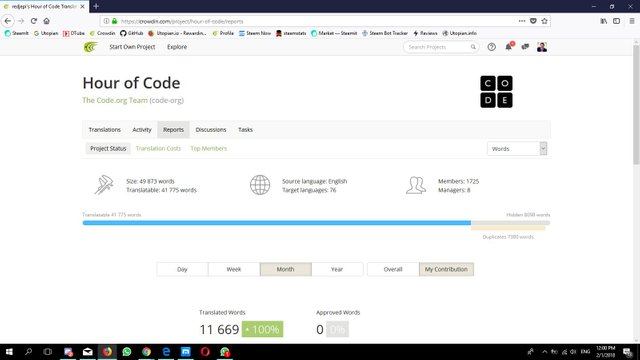Select Project Status sub-tab

click(108, 149)
